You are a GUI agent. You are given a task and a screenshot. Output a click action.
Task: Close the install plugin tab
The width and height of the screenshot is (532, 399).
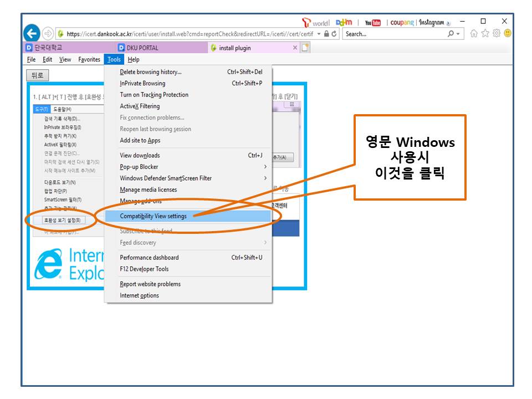[295, 48]
